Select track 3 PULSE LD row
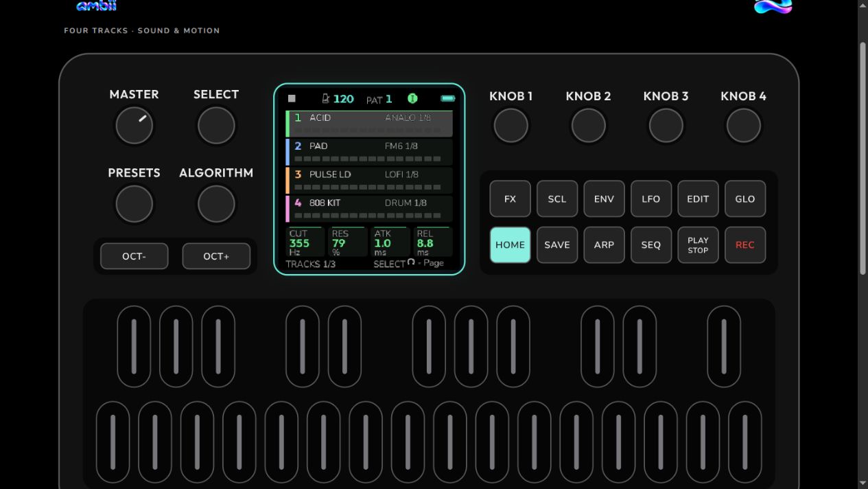This screenshot has height=489, width=868. click(369, 180)
